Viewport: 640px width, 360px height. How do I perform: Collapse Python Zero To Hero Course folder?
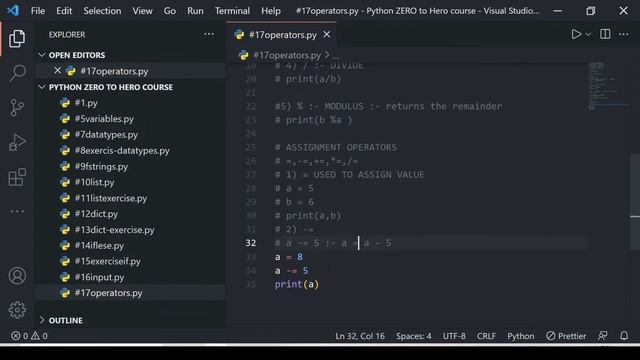click(42, 87)
